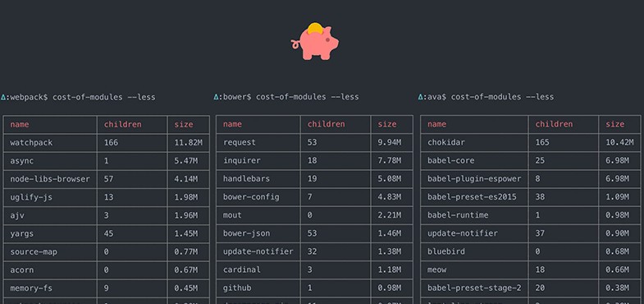Click the gold coin on the piggy bank
The width and height of the screenshot is (644, 304).
[x=315, y=29]
